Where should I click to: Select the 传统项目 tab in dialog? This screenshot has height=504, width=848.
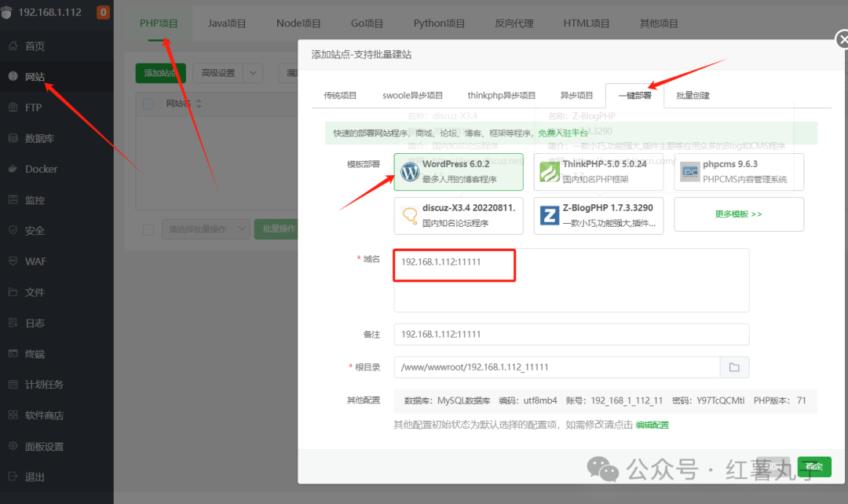coord(340,95)
